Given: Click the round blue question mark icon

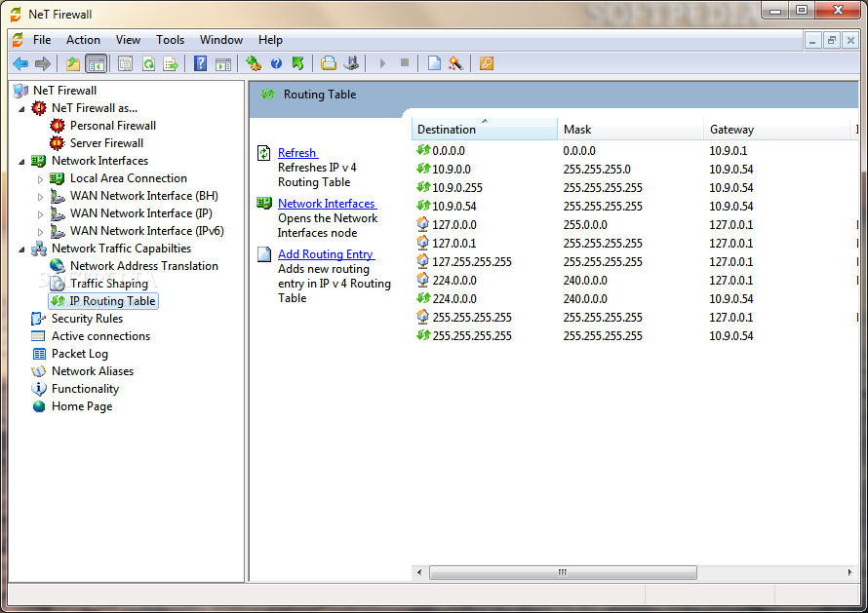Looking at the screenshot, I should coord(276,63).
